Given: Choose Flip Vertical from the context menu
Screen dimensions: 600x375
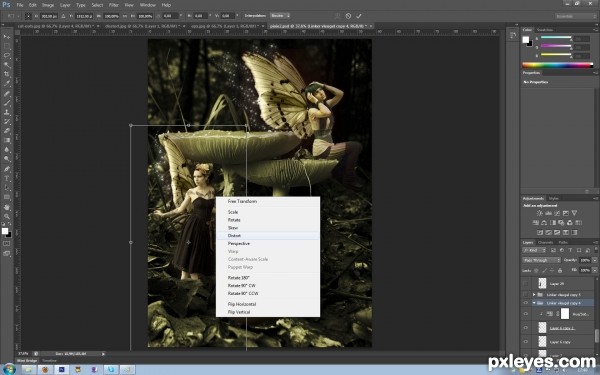Looking at the screenshot, I should tap(239, 312).
